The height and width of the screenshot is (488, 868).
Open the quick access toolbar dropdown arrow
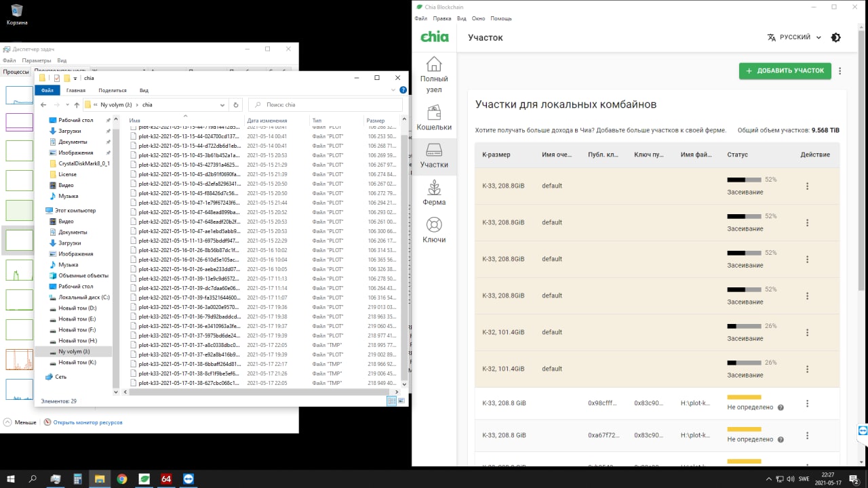[x=75, y=78]
